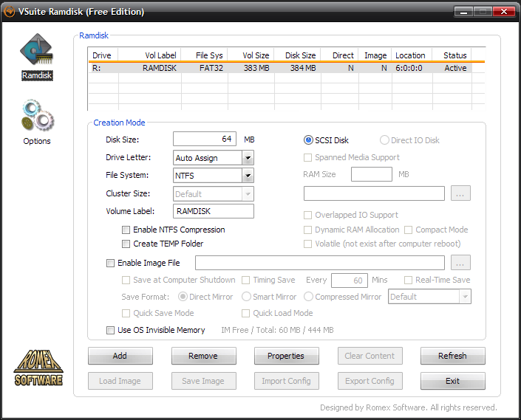Toggle Use OS Invisible Memory
Image resolution: width=521 pixels, height=420 pixels.
coord(110,331)
